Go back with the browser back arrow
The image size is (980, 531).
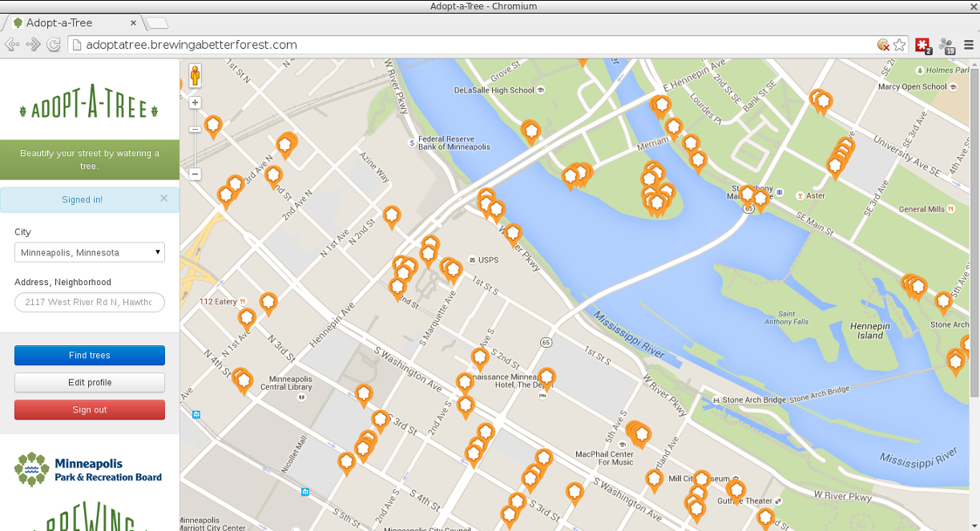pos(12,45)
